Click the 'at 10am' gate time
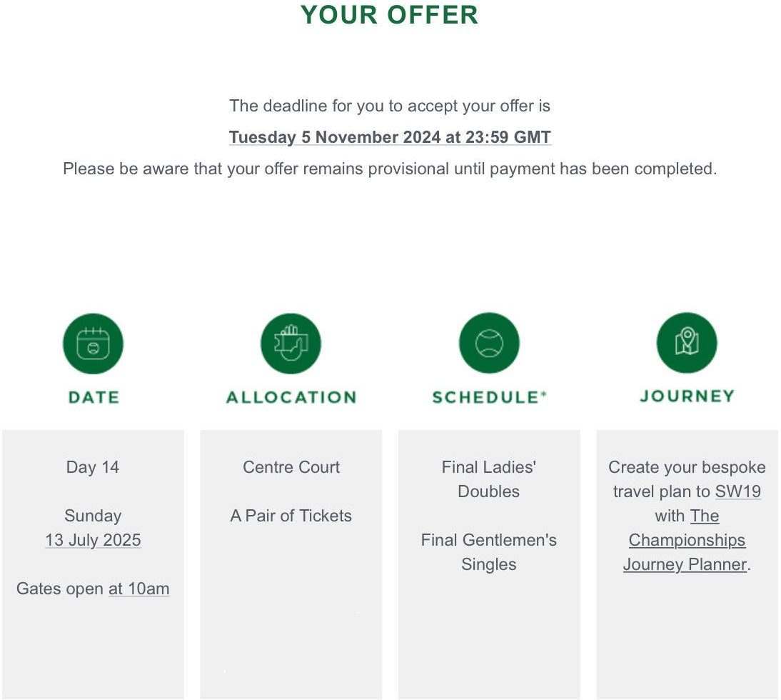Viewport: 781px width, 700px height. (x=139, y=589)
